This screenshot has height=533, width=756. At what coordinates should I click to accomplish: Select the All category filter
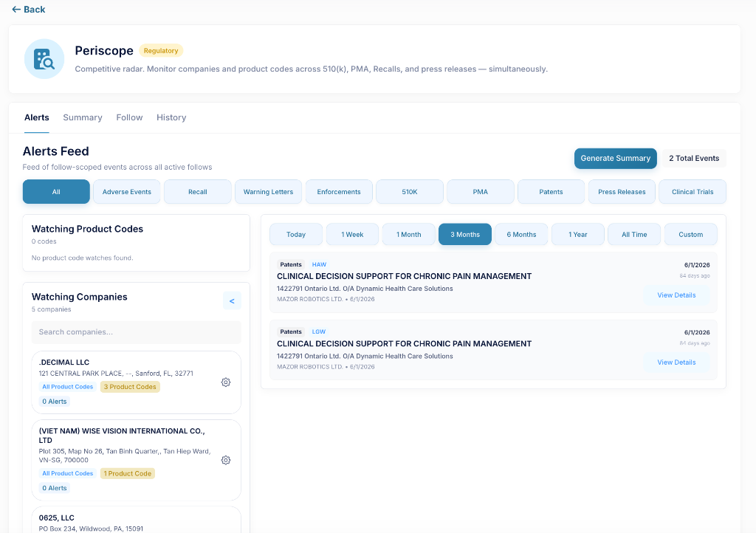tap(56, 192)
